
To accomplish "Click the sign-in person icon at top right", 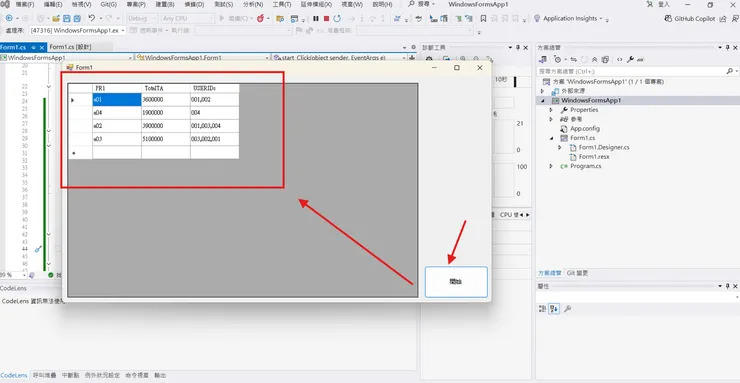I will [651, 4].
